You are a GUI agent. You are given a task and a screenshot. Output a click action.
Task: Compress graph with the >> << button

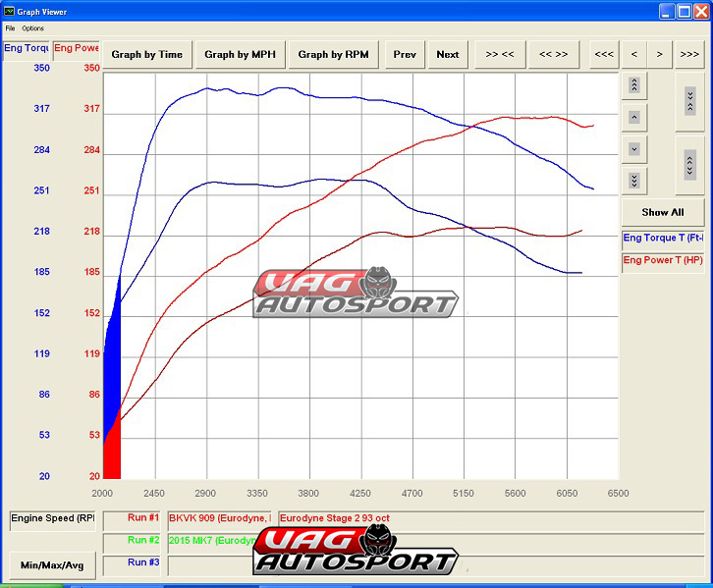(500, 55)
